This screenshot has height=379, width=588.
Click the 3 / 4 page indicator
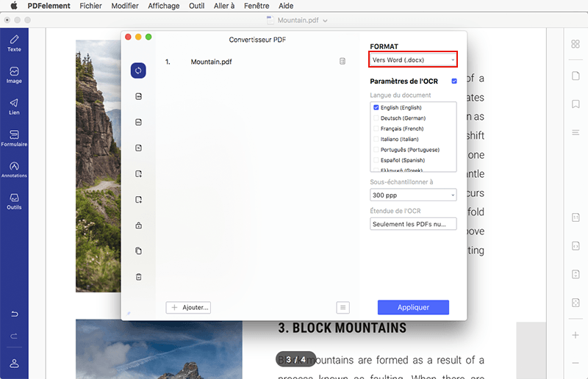296,359
